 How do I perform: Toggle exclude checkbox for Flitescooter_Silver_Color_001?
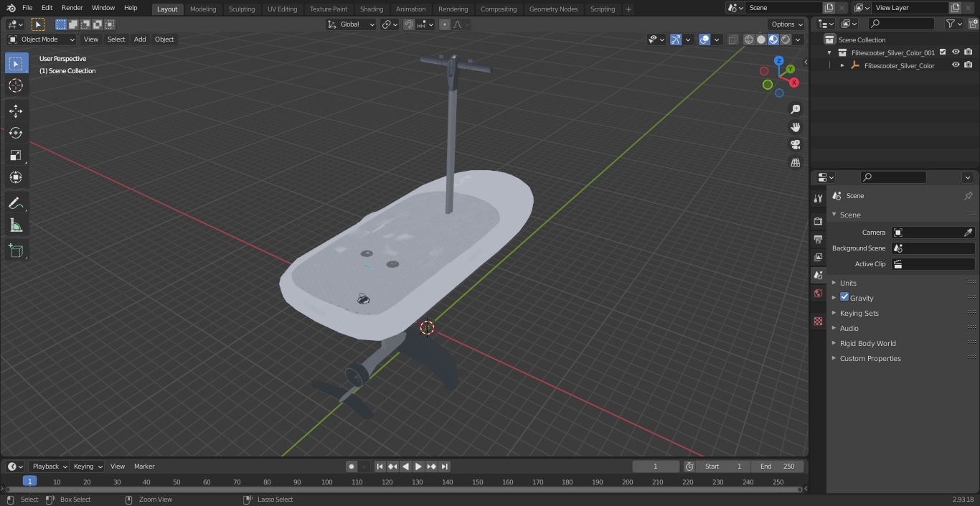click(943, 52)
